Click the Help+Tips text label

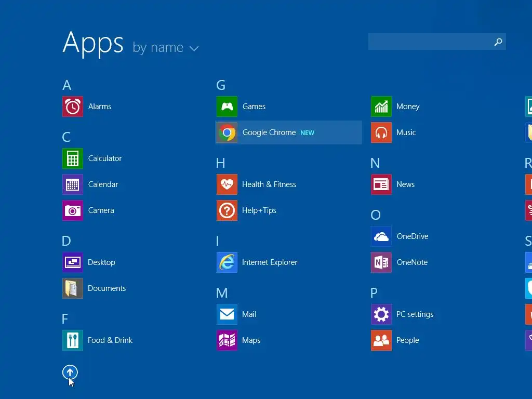tap(259, 210)
